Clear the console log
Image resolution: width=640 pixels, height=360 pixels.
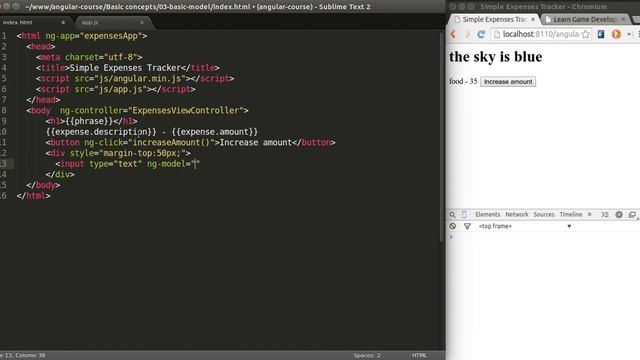453,226
